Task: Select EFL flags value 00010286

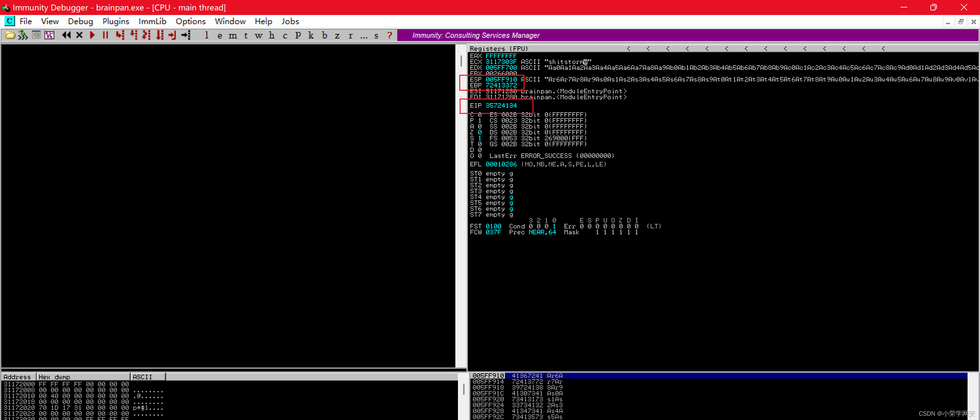Action: (501, 164)
